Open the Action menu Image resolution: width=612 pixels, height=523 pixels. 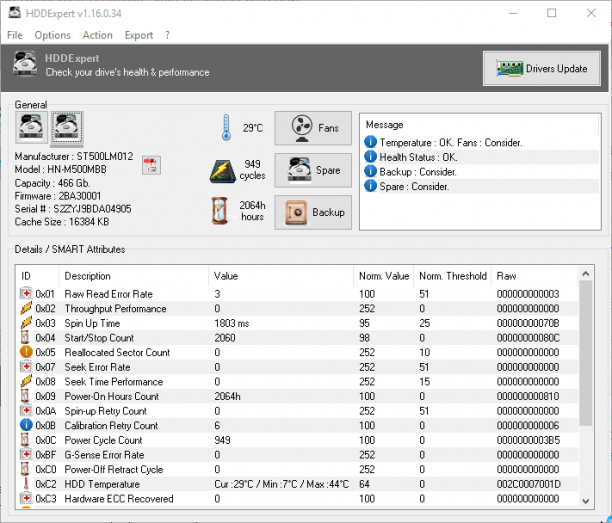pyautogui.click(x=97, y=35)
